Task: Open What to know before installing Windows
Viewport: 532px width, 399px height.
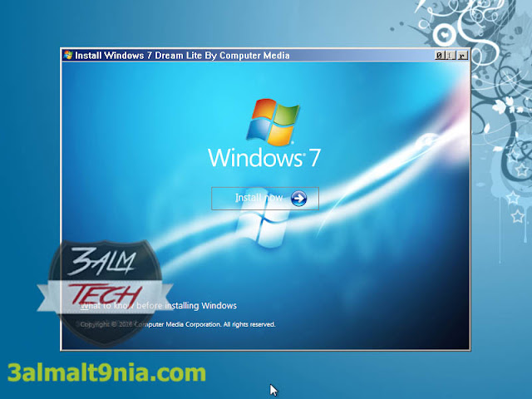Action: (159, 306)
